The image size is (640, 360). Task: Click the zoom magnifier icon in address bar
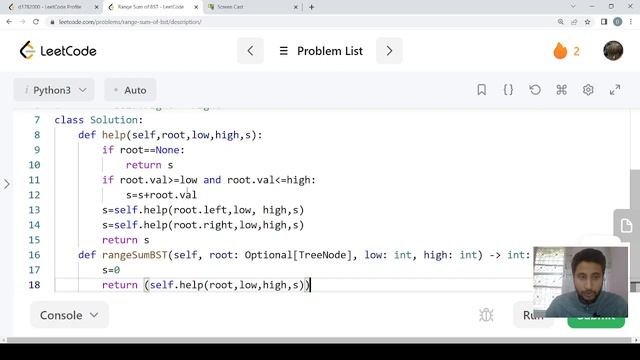pos(560,22)
